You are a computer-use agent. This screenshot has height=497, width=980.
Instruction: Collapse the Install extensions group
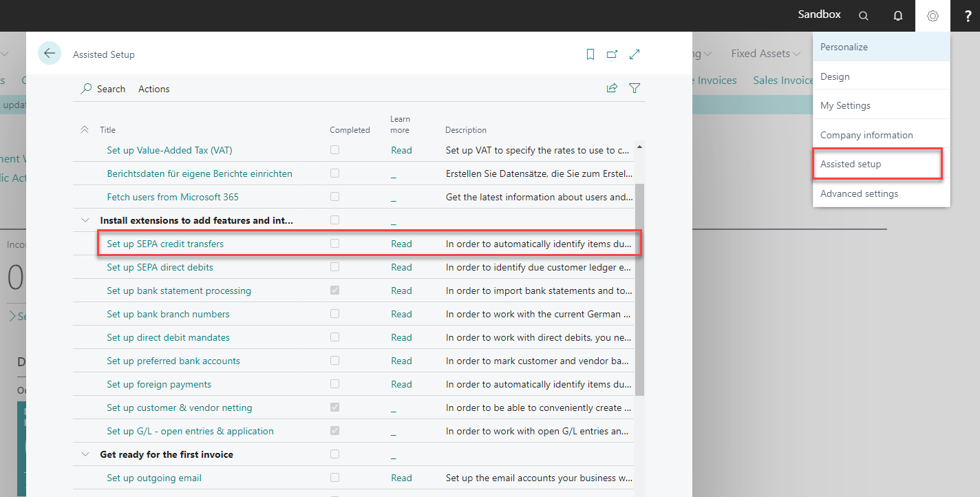tap(85, 220)
